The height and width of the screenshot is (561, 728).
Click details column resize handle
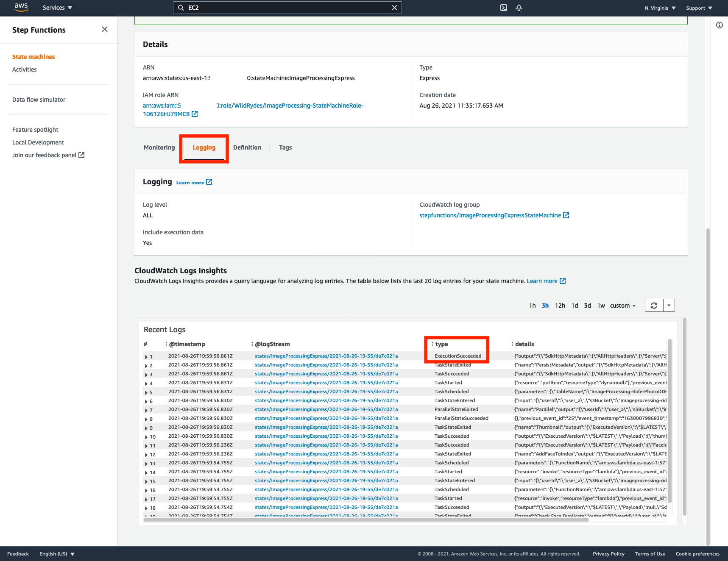512,344
